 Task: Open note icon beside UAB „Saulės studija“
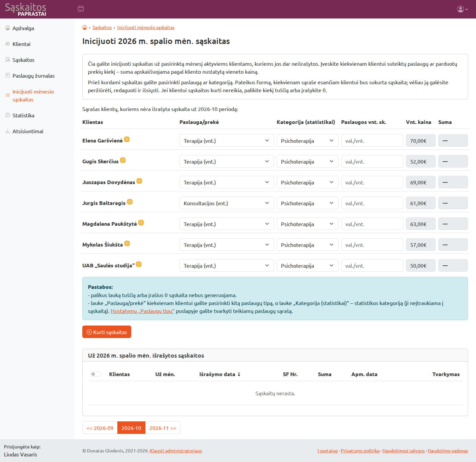pyautogui.click(x=139, y=264)
